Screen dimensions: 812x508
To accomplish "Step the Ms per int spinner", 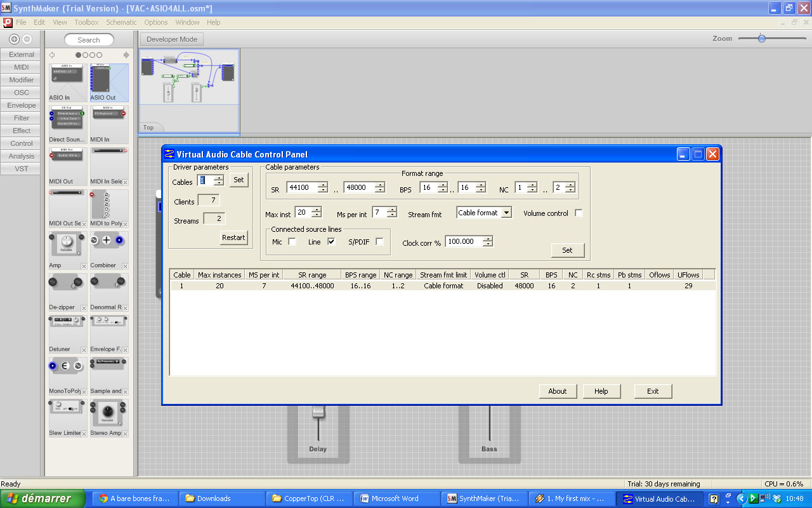I will tap(391, 212).
